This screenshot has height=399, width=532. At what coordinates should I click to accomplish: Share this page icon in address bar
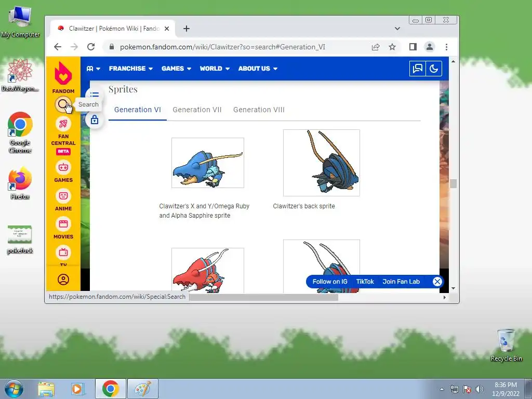pyautogui.click(x=375, y=47)
